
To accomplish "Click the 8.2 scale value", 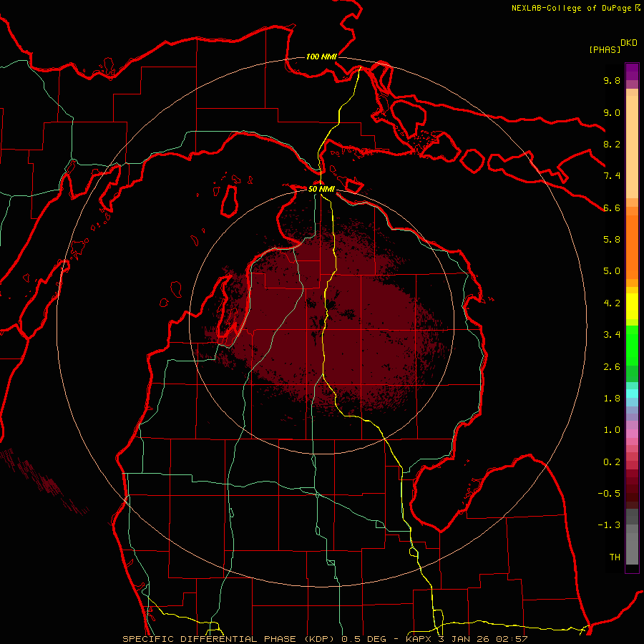I will click(x=612, y=144).
